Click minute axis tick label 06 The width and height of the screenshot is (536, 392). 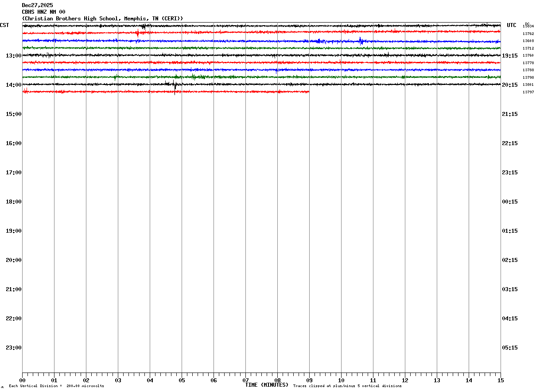click(214, 380)
